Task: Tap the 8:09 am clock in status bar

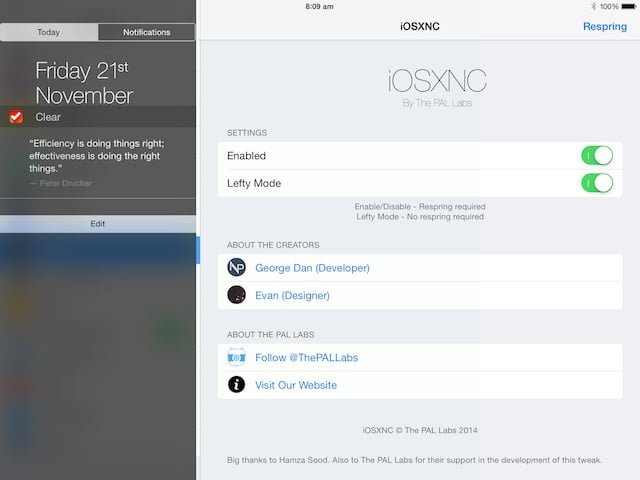Action: 319,7
